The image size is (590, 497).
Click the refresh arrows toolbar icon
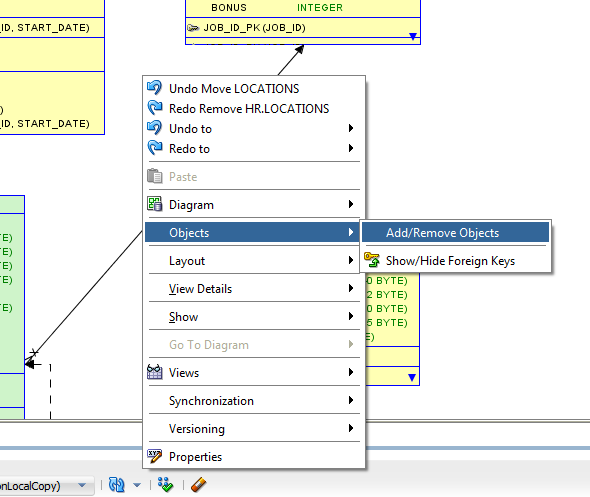click(x=116, y=485)
